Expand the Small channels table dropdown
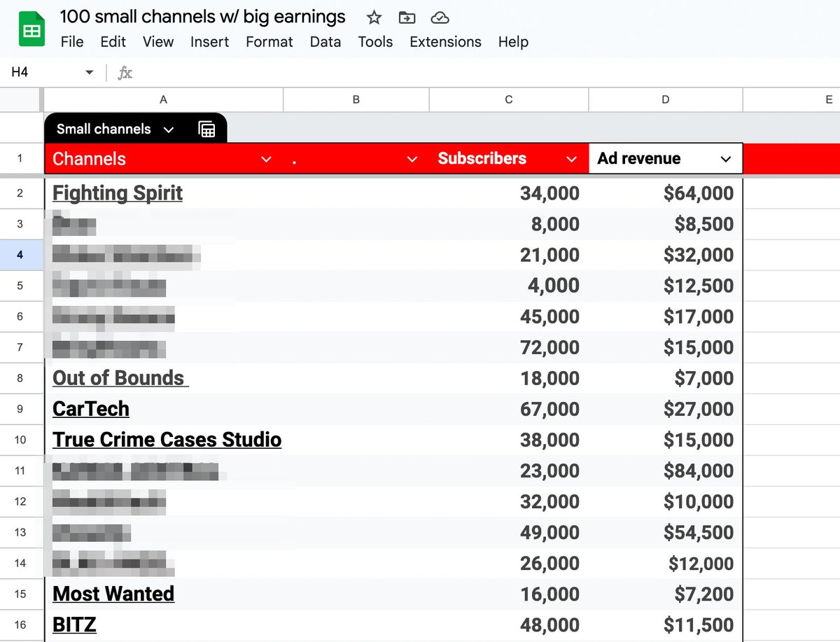 click(x=168, y=130)
